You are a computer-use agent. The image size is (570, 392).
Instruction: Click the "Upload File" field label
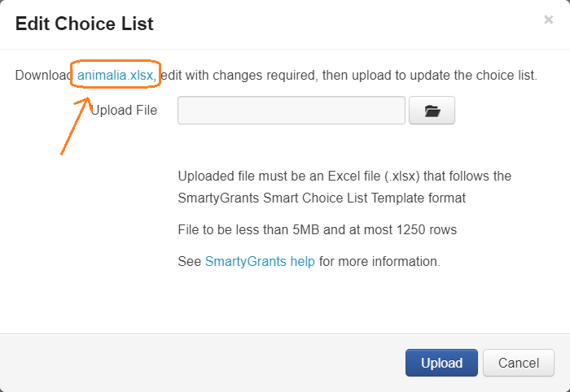pos(124,110)
